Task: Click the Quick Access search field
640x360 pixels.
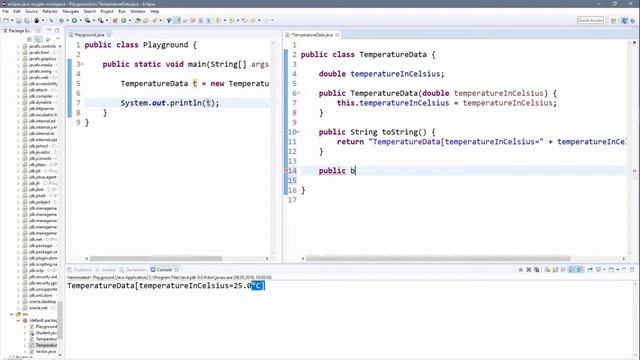Action: coord(590,20)
